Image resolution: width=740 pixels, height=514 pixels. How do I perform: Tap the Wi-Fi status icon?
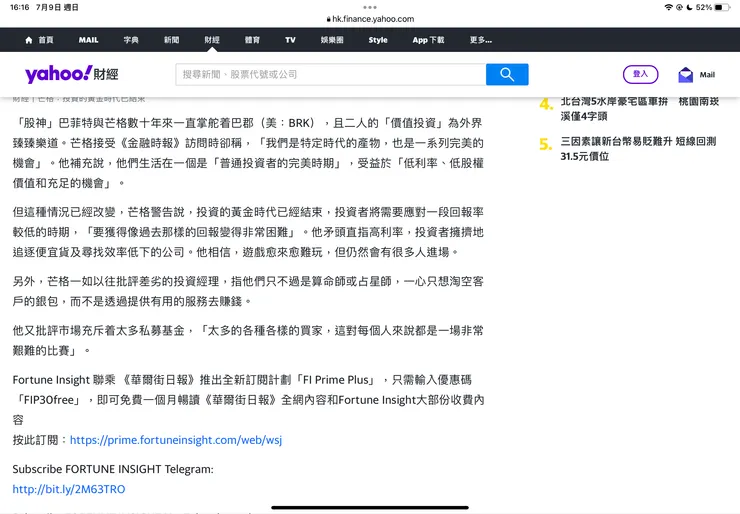tap(668, 7)
